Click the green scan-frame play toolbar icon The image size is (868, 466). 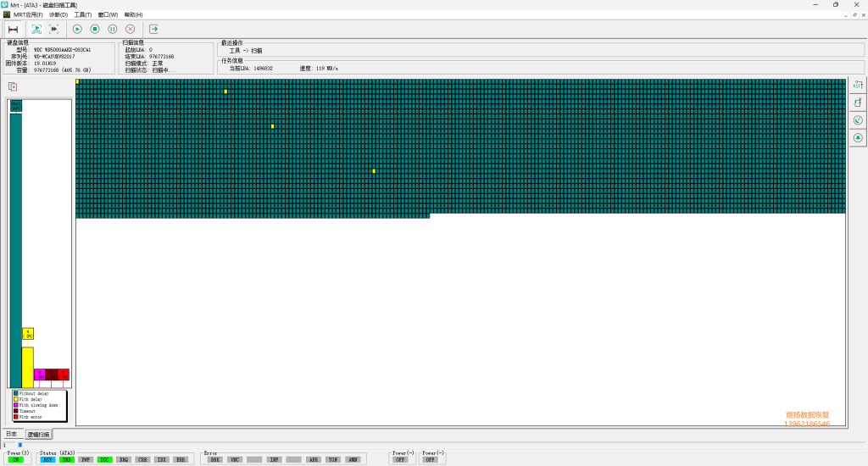point(36,30)
